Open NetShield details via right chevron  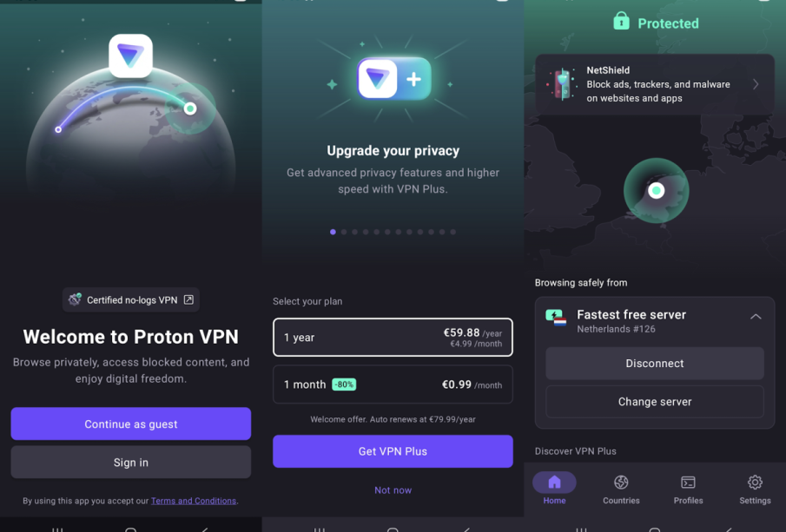(756, 84)
